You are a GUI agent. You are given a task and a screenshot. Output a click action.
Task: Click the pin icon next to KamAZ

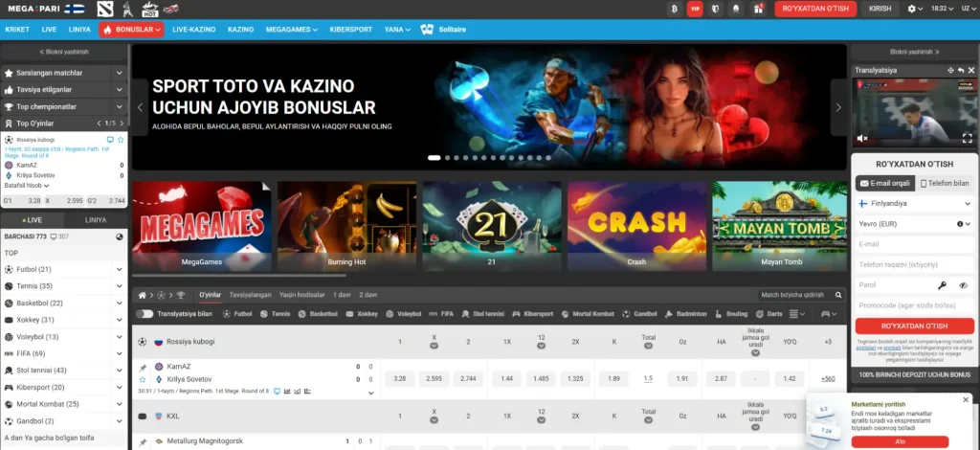143,368
